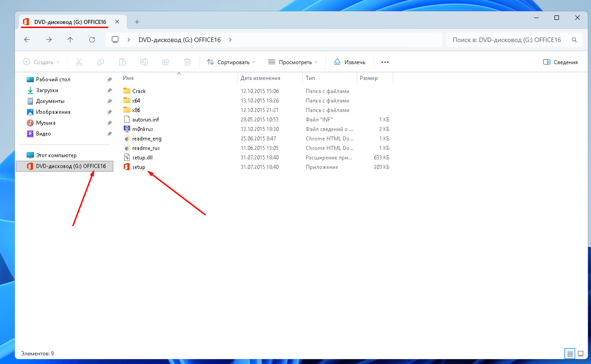Click the date 13.10.2015 18:26

(260, 101)
